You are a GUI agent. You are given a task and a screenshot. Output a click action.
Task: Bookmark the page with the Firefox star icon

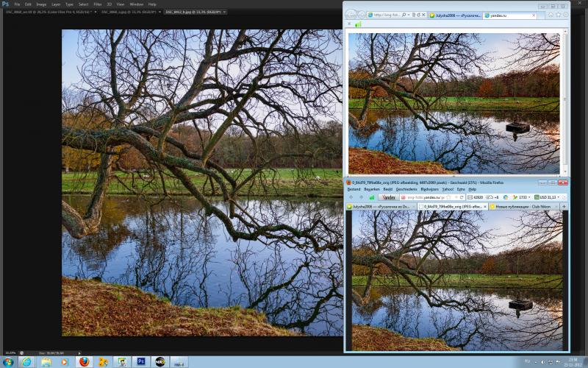pyautogui.click(x=449, y=197)
